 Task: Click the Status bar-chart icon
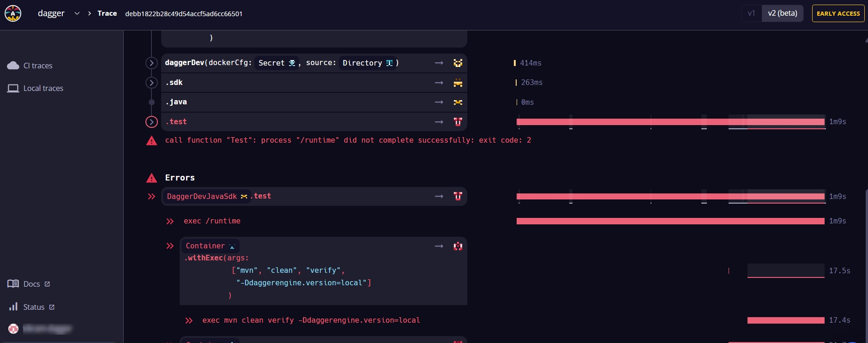pos(13,307)
